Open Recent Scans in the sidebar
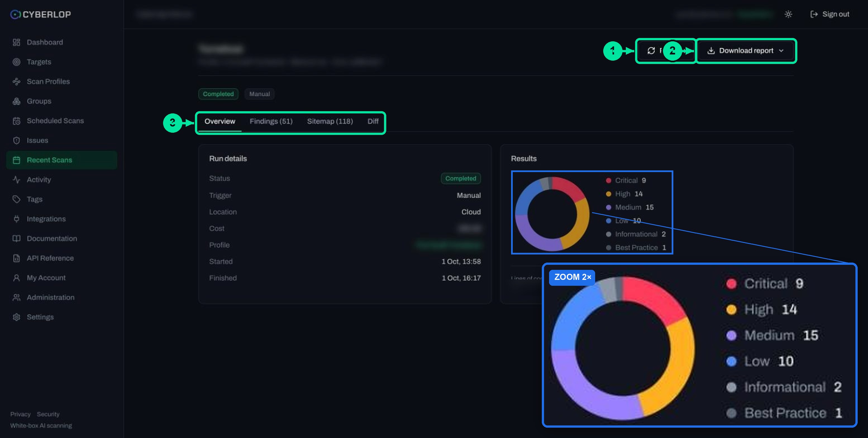 [62, 160]
